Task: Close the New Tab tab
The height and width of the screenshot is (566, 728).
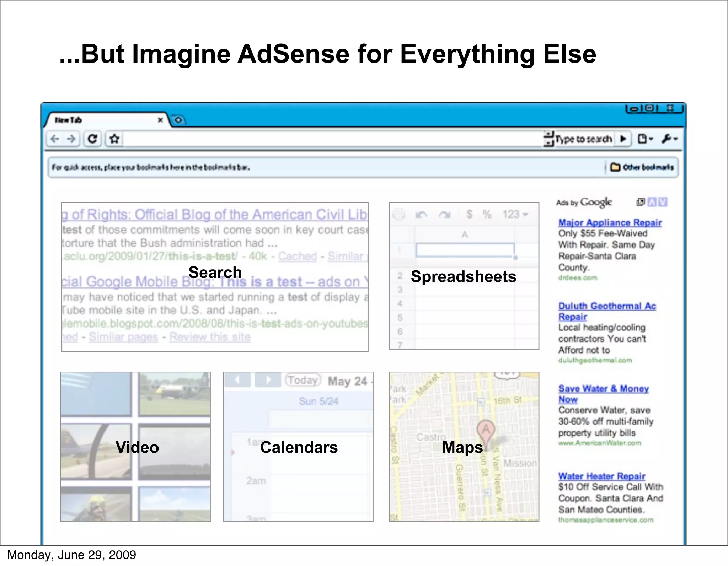Action: tap(160, 120)
